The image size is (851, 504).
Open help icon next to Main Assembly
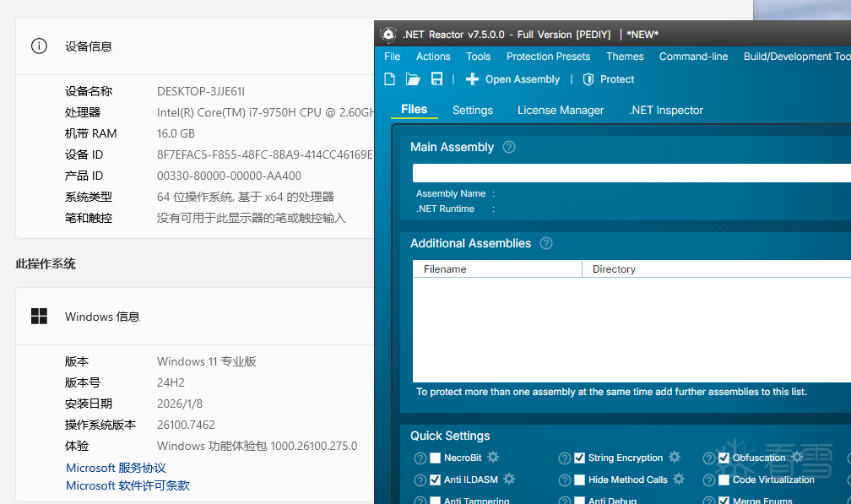click(x=509, y=147)
